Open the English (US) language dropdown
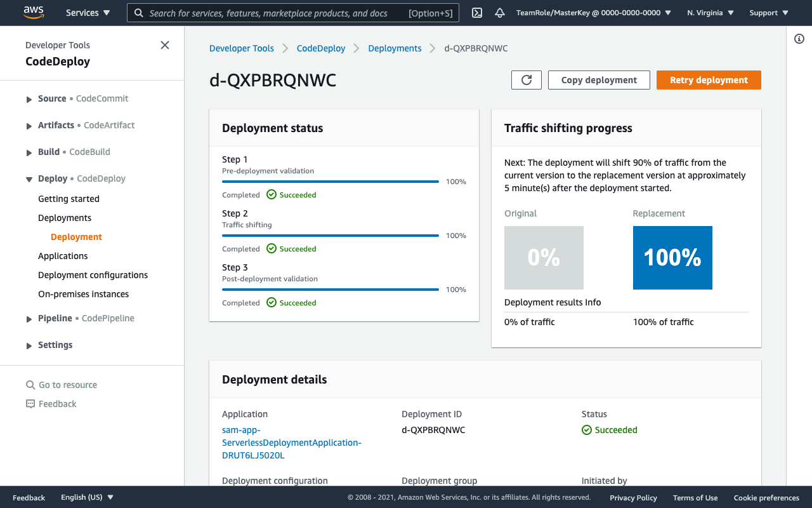 tap(88, 497)
